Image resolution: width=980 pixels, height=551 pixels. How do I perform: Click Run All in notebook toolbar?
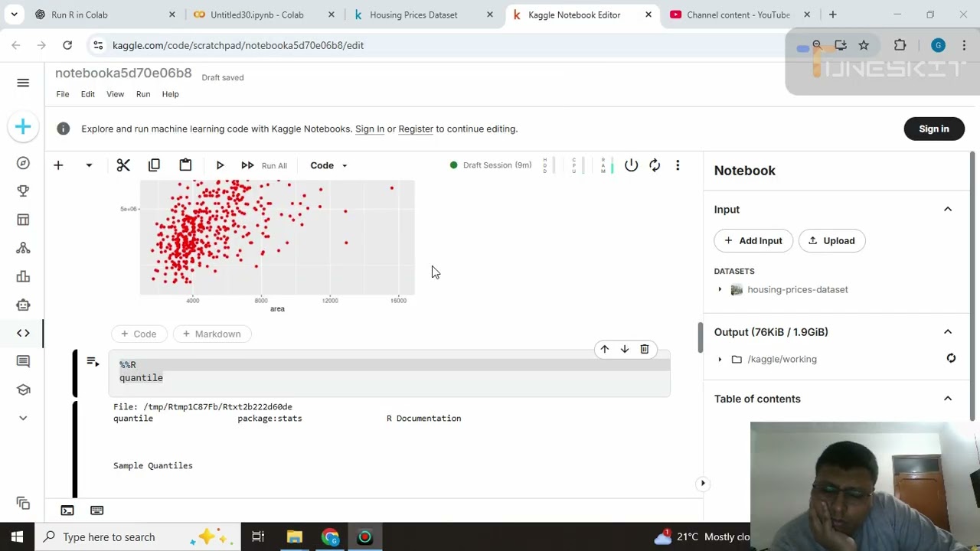[264, 165]
